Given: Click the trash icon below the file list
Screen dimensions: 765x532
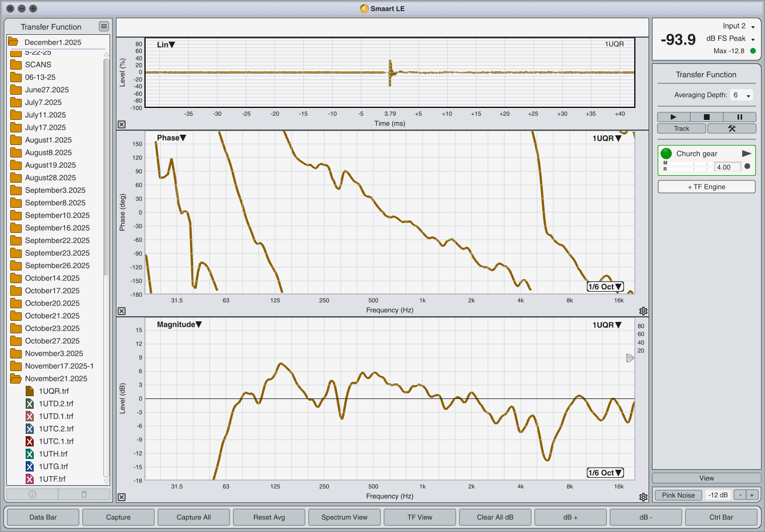Looking at the screenshot, I should point(84,494).
